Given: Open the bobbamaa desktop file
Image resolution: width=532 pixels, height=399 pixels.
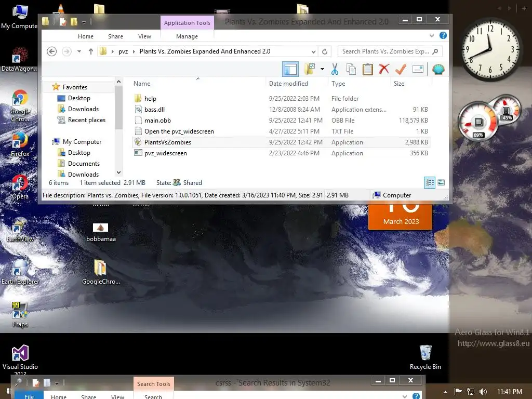Looking at the screenshot, I should (x=101, y=232).
